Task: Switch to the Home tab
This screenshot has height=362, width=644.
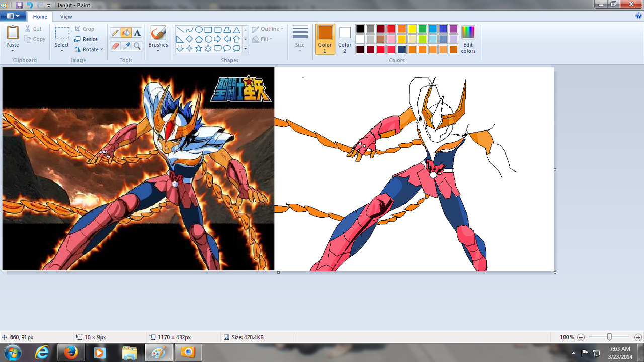Action: (40, 17)
